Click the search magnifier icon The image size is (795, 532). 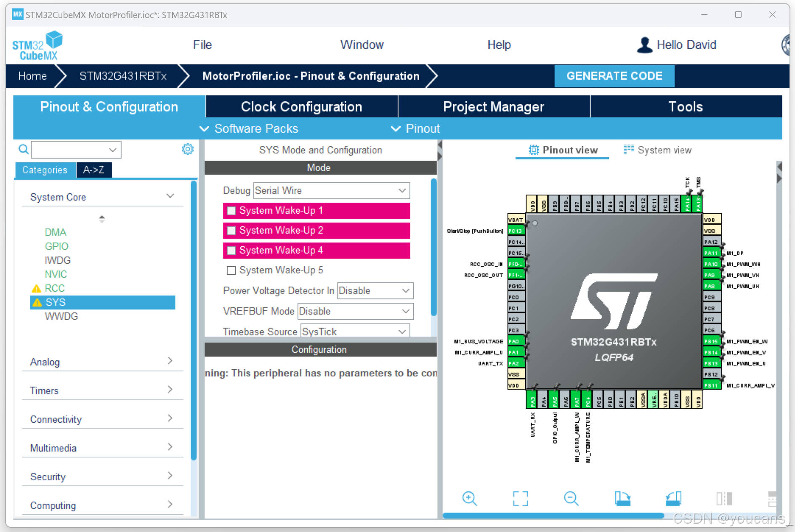pos(24,149)
